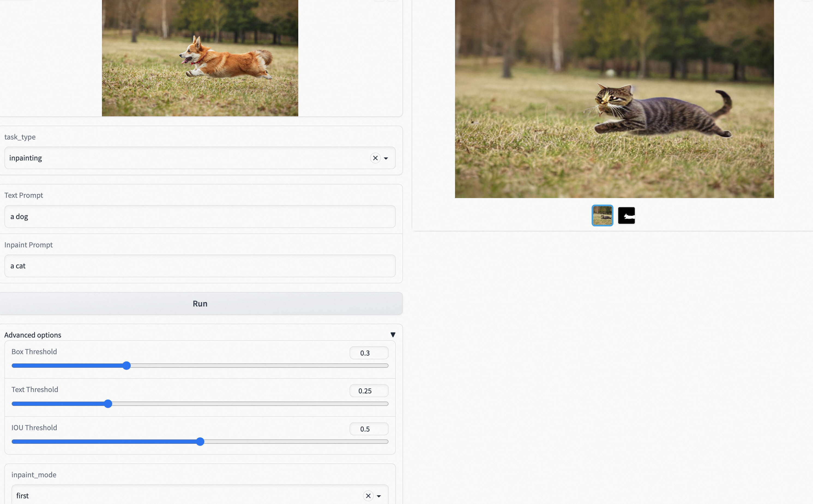This screenshot has height=504, width=813.
Task: Clear the inpaint_mode 'first' selection
Action: point(368,496)
